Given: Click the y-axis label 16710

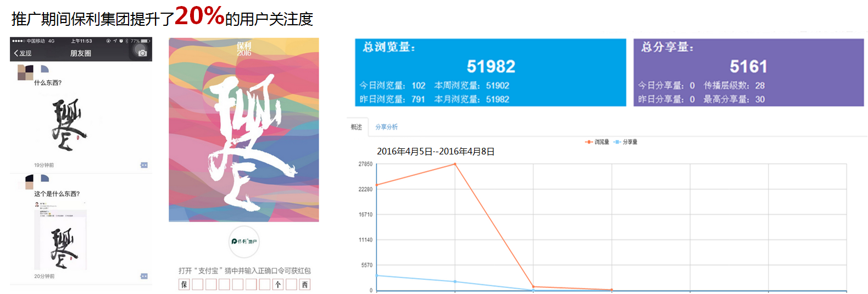Looking at the screenshot, I should tap(365, 215).
